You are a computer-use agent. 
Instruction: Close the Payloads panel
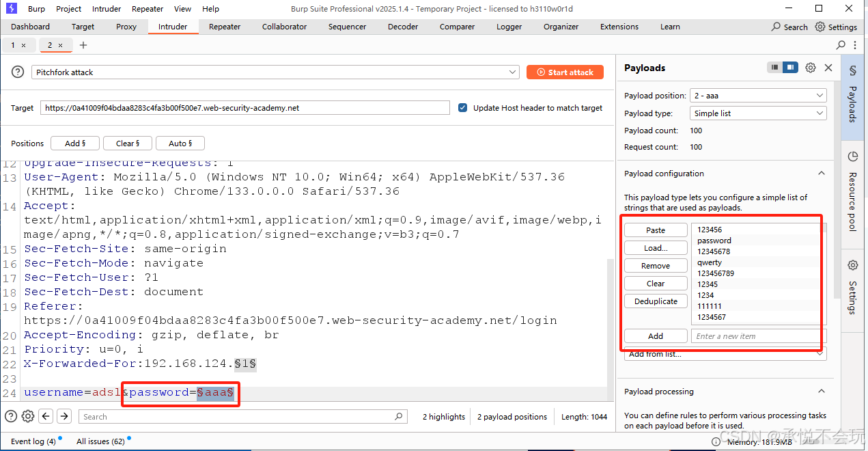click(x=828, y=68)
